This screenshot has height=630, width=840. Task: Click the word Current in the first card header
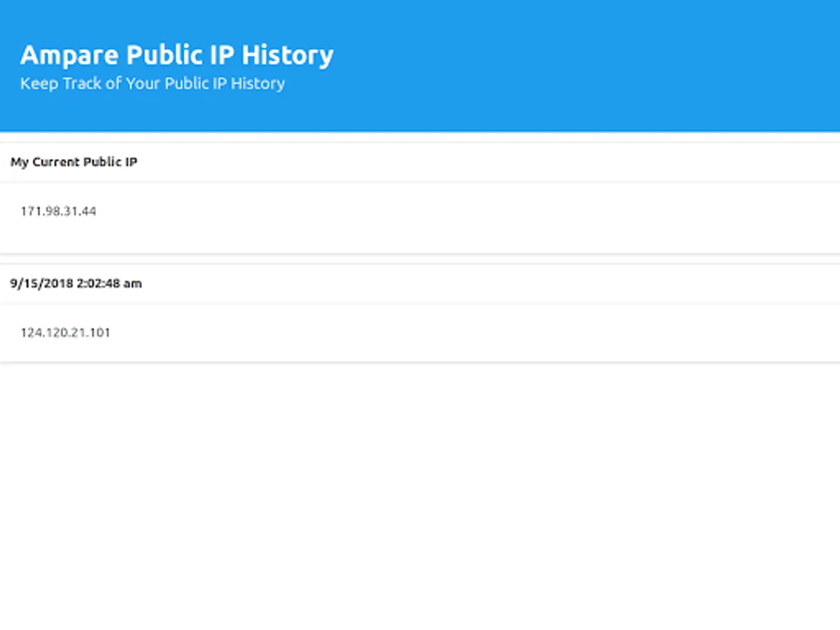click(x=56, y=162)
